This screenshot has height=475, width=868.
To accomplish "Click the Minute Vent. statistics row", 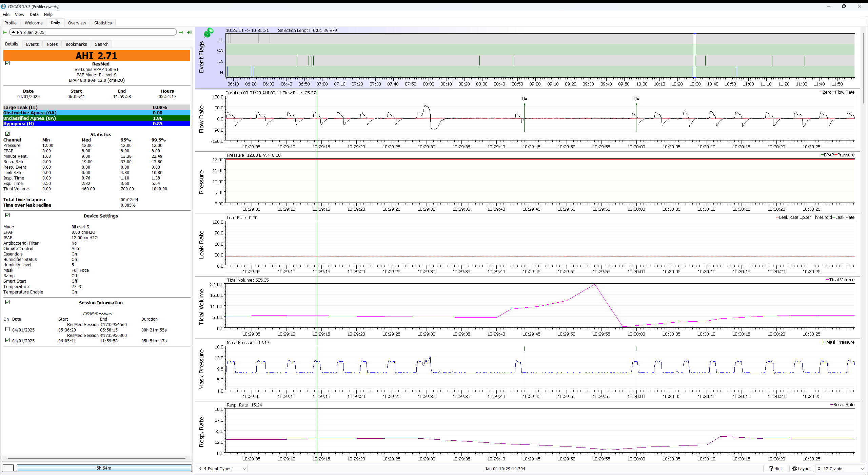I will 97,156.
